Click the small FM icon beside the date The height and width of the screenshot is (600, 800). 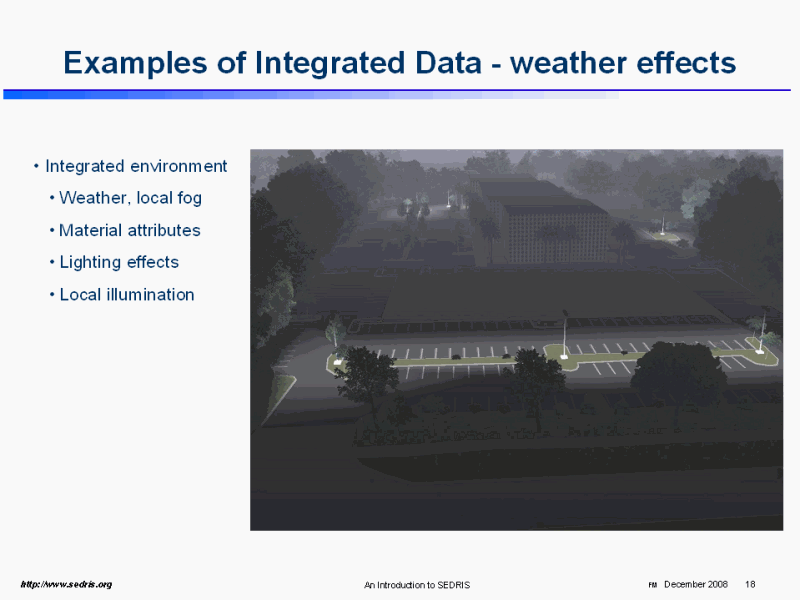tap(653, 584)
